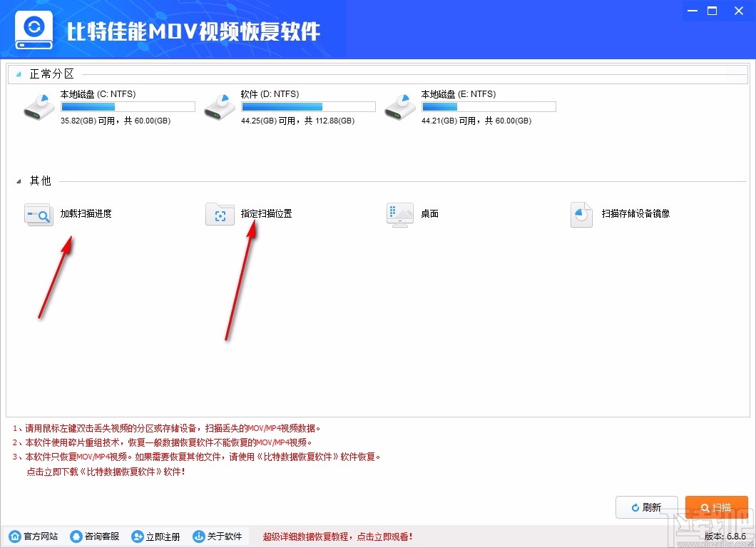Open the 加载扫描进度 (load scan progress) icon
Image resolution: width=756 pixels, height=548 pixels.
38,214
